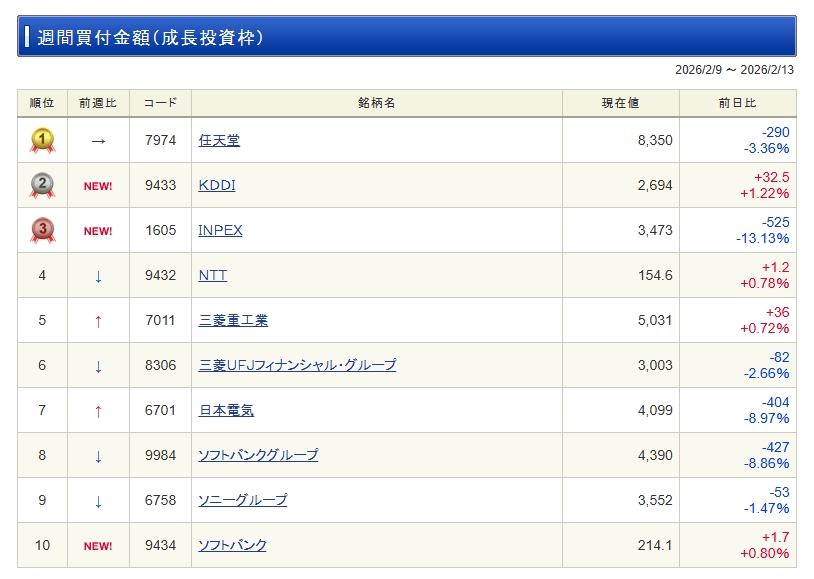
Task: Click the right arrow in 任天堂 row
Action: pyautogui.click(x=98, y=141)
